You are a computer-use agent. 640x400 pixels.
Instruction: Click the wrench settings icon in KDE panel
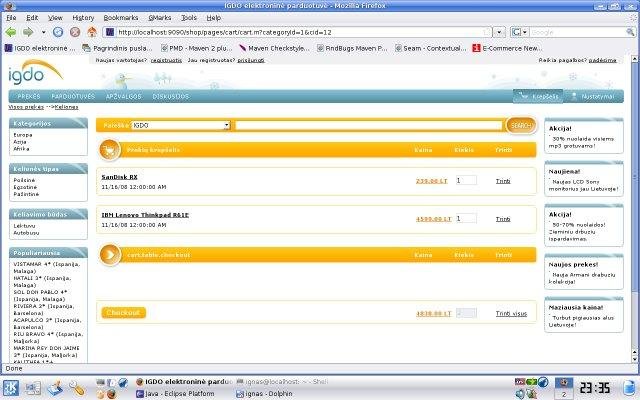pyautogui.click(x=76, y=388)
